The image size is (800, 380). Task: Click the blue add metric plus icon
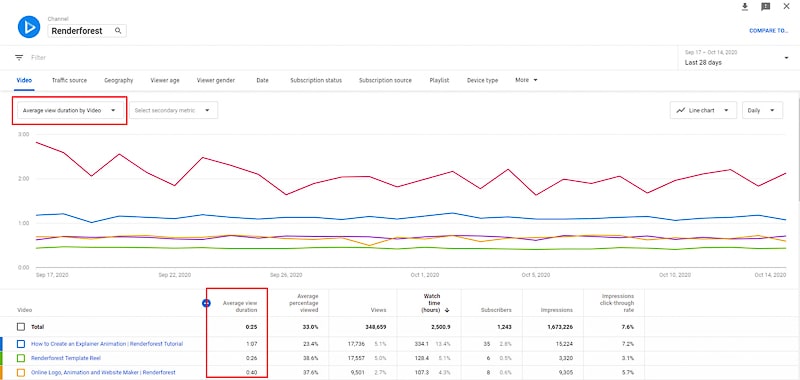206,303
